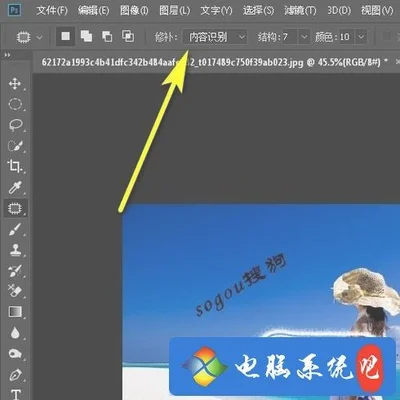400x400 pixels.
Task: Open the 视图(V) menu
Action: (x=377, y=11)
